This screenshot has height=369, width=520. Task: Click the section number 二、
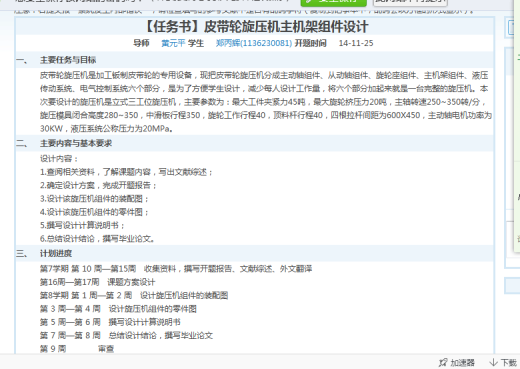click(22, 143)
